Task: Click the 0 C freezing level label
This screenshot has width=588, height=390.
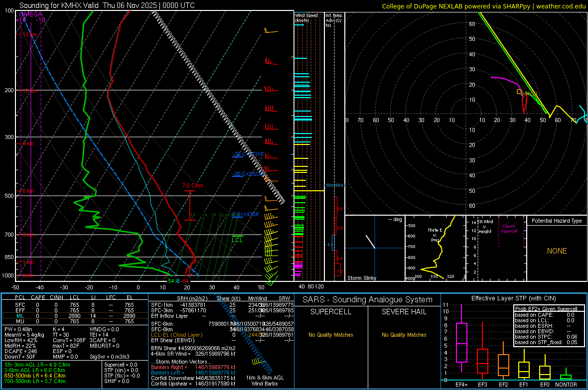Action: tap(246, 215)
